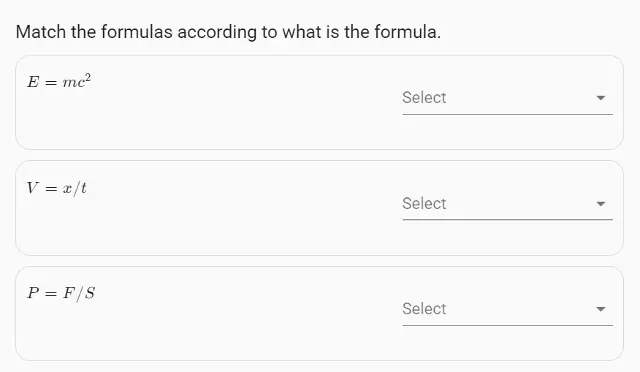Click the dropdown arrow beside P = F/S

pyautogui.click(x=600, y=309)
